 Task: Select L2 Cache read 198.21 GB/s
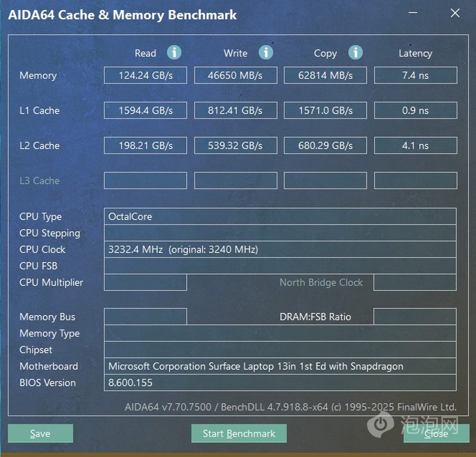coord(145,146)
